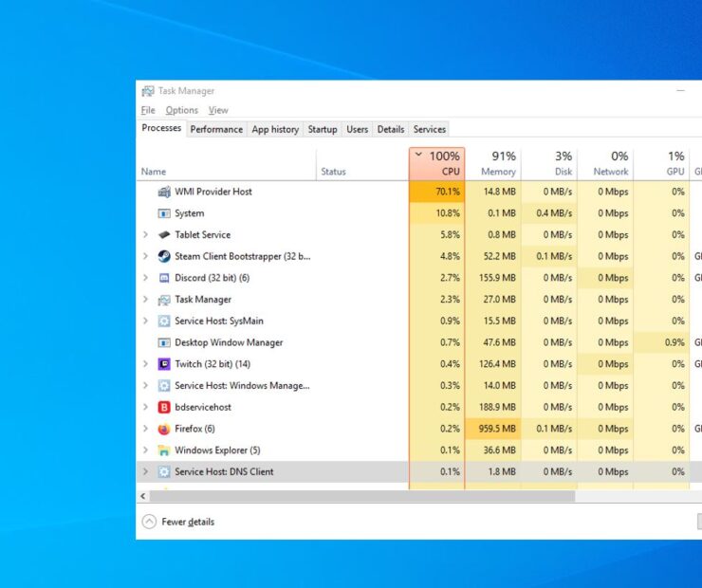The image size is (702, 588).
Task: Click the bdservicehost red B icon
Action: click(x=164, y=407)
